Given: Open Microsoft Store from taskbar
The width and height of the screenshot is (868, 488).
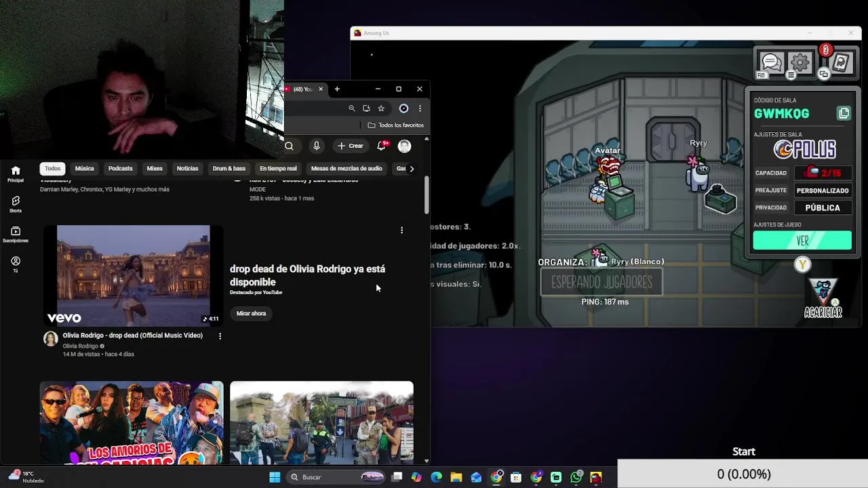Looking at the screenshot, I should [516, 477].
